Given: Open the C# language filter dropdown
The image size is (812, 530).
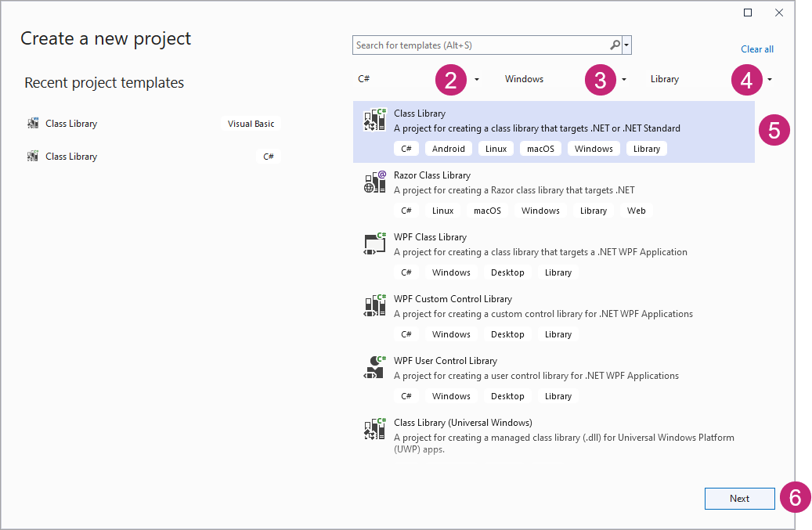Looking at the screenshot, I should point(477,79).
